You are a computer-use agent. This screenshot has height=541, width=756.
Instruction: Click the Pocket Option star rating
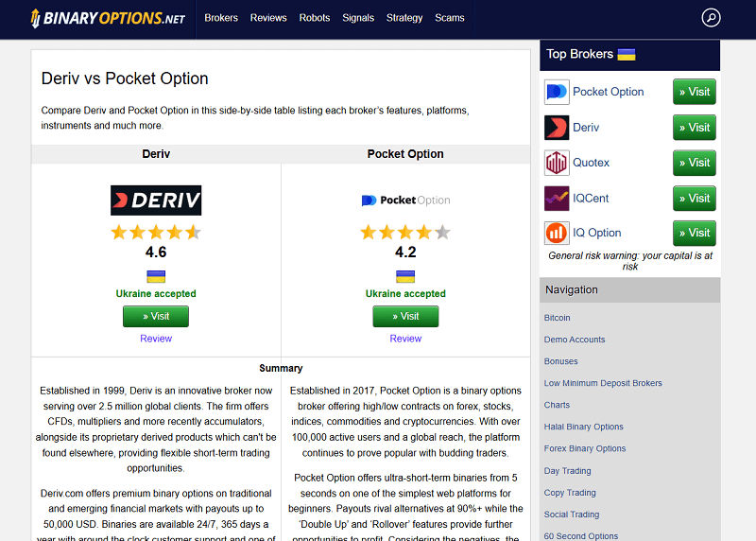405,233
